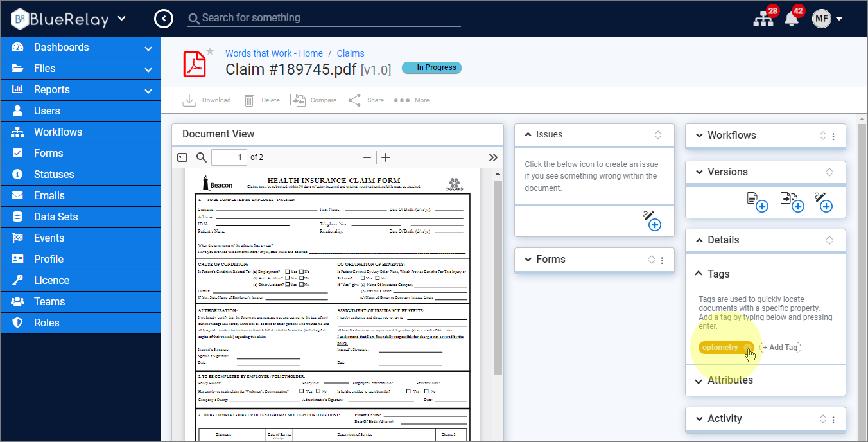Click the Delete trash icon
868x442 pixels.
249,100
